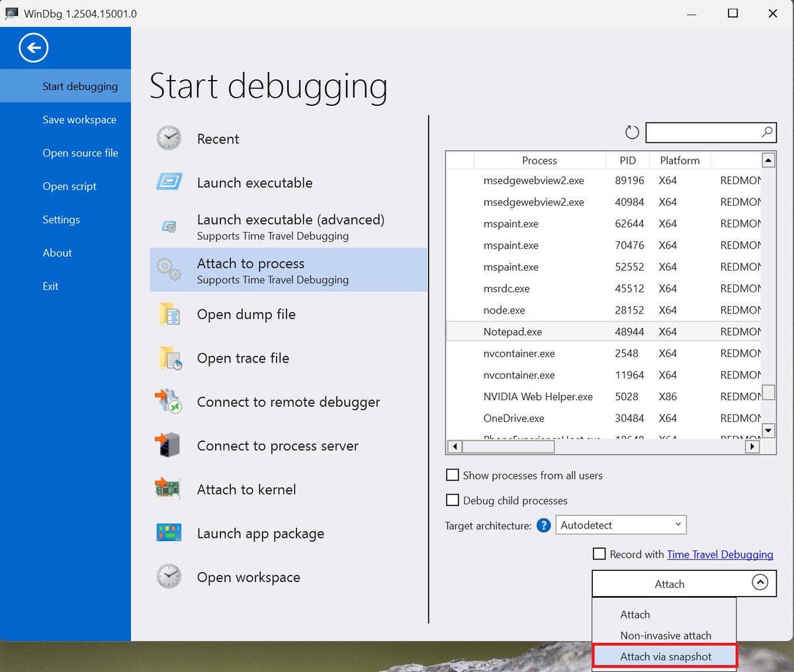Click the Open workspace clock icon

[x=169, y=576]
